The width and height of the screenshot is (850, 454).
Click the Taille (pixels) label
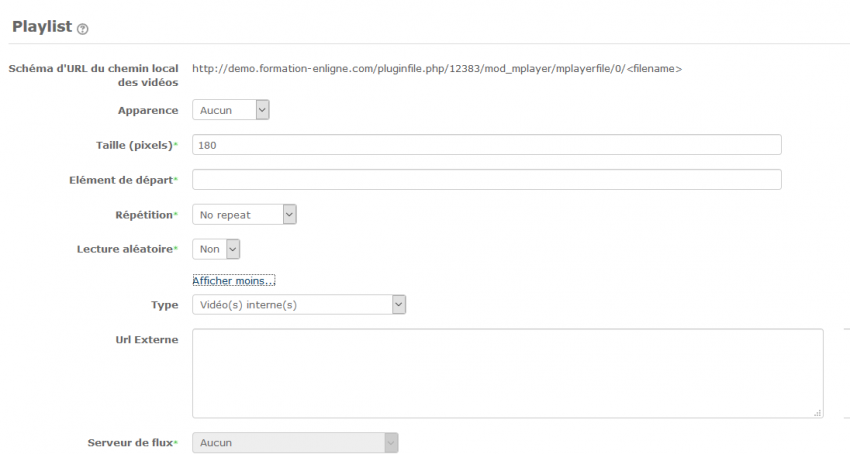tap(129, 145)
